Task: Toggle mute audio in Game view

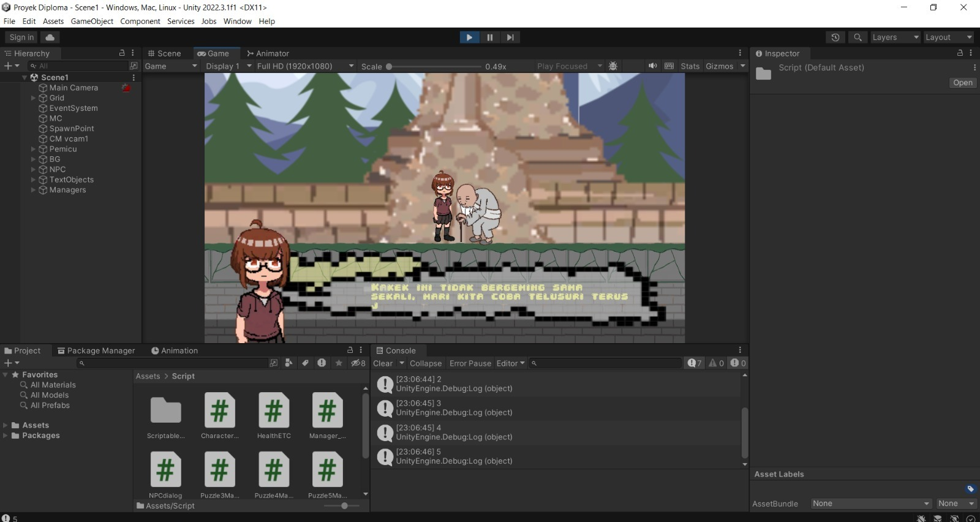Action: [x=653, y=66]
